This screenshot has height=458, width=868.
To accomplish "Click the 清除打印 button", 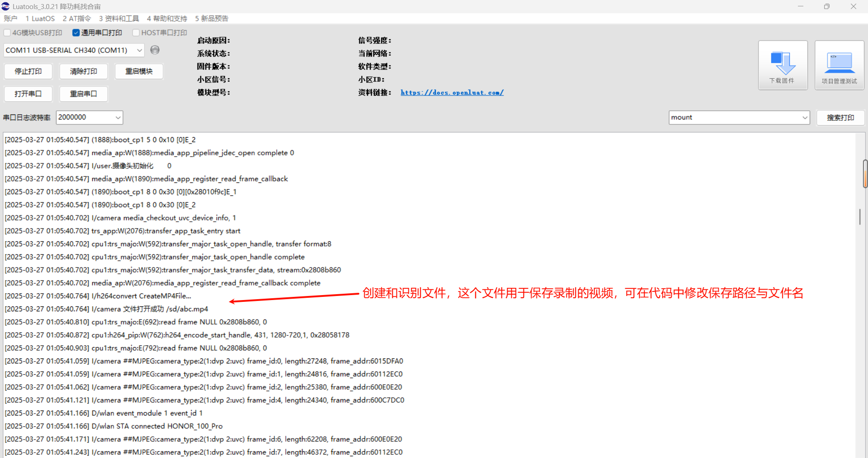I will (84, 72).
